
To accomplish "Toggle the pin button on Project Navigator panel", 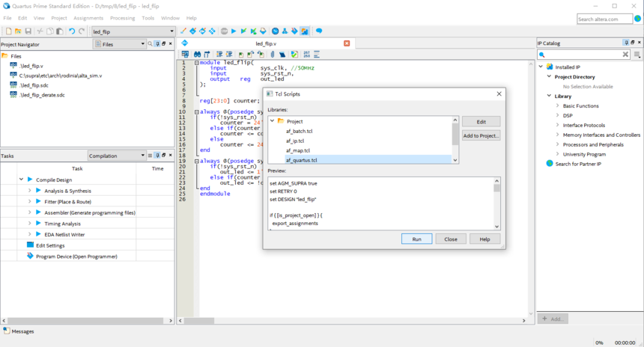I will pyautogui.click(x=157, y=44).
